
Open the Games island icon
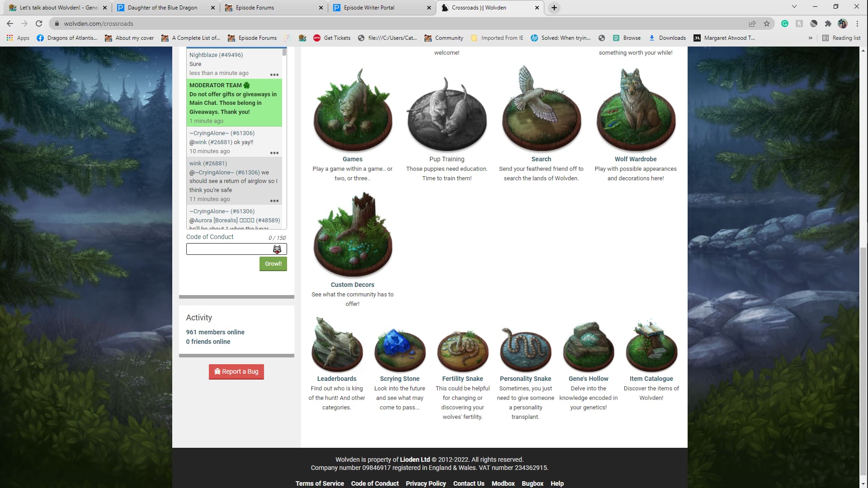(353, 110)
